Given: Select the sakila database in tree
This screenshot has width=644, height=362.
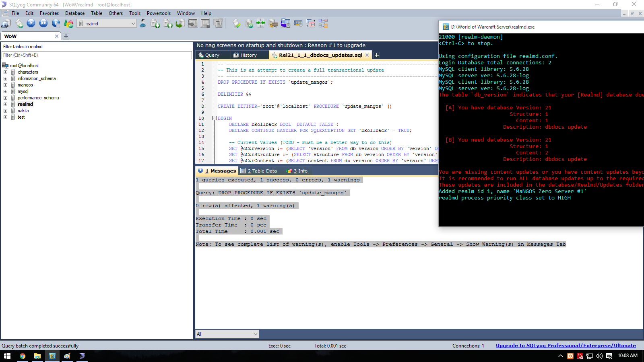Looking at the screenshot, I should (23, 111).
